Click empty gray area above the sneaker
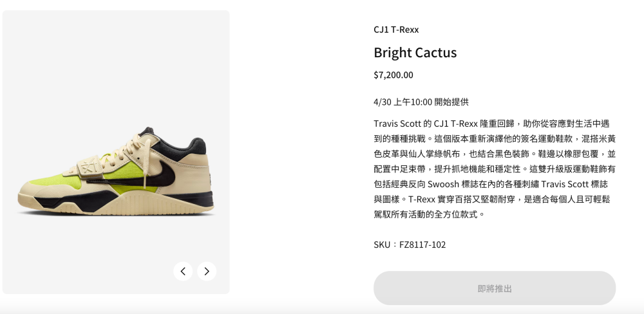The image size is (644, 314). pyautogui.click(x=116, y=66)
